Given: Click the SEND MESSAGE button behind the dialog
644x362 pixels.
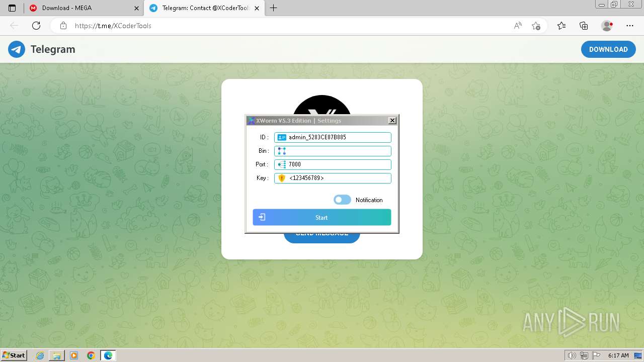Looking at the screenshot, I should tap(322, 238).
